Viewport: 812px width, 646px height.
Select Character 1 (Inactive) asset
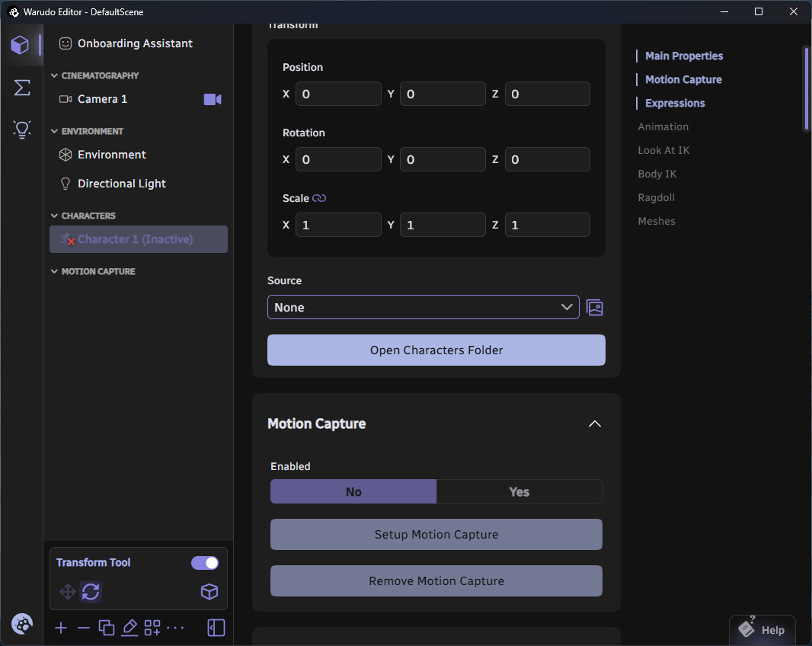click(x=139, y=239)
